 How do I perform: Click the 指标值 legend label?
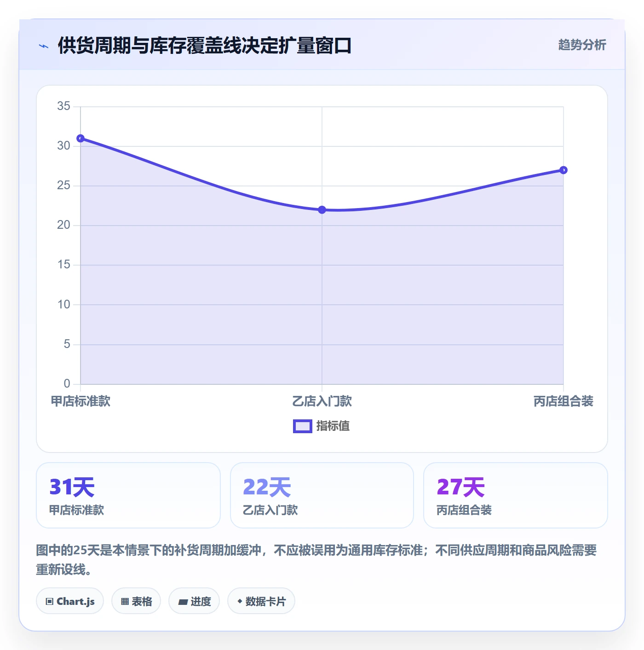[333, 426]
